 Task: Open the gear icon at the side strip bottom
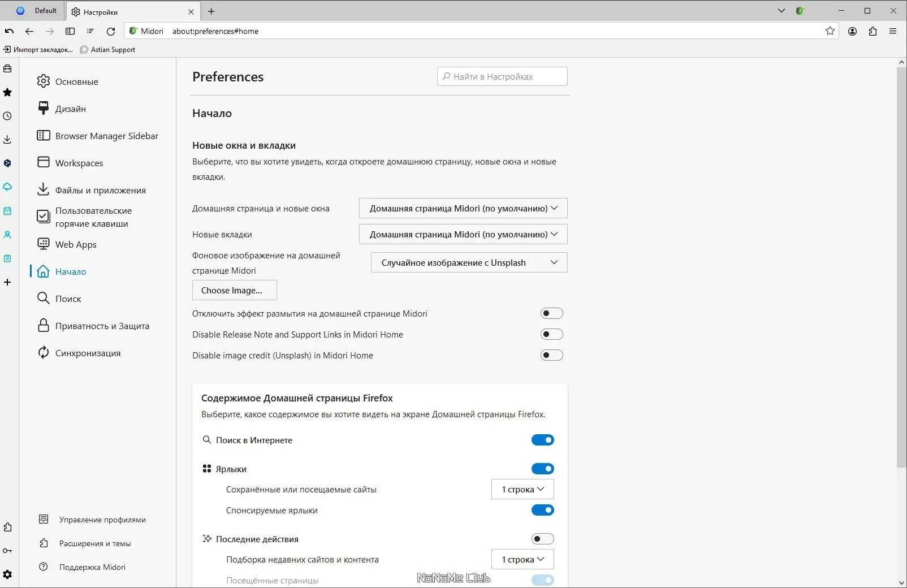pos(7,574)
